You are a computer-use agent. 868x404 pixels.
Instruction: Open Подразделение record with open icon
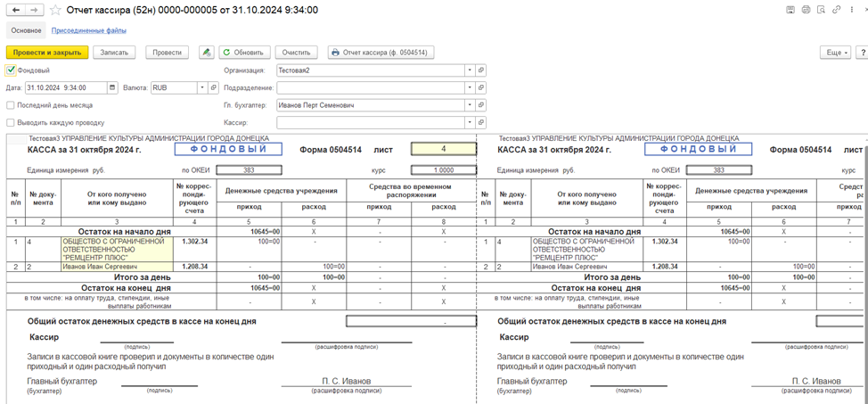[x=481, y=87]
